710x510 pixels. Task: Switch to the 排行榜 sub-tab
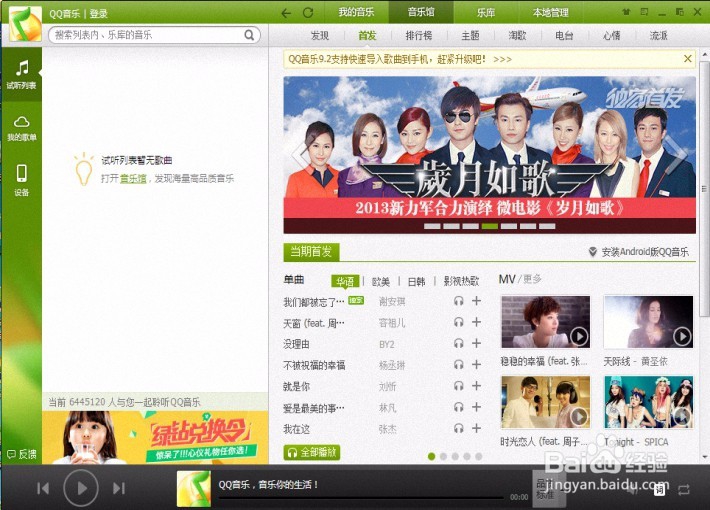tap(418, 35)
